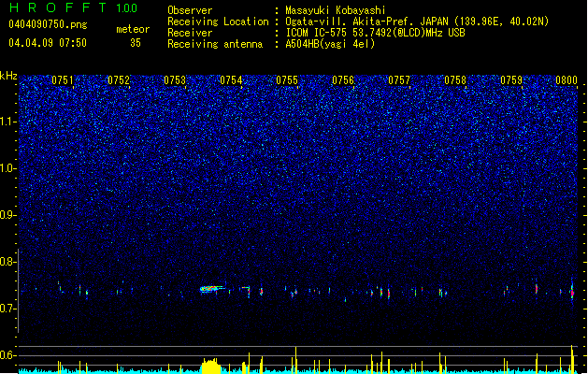
Task: Click the name Masayuki Kobayashi
Action: click(x=336, y=10)
